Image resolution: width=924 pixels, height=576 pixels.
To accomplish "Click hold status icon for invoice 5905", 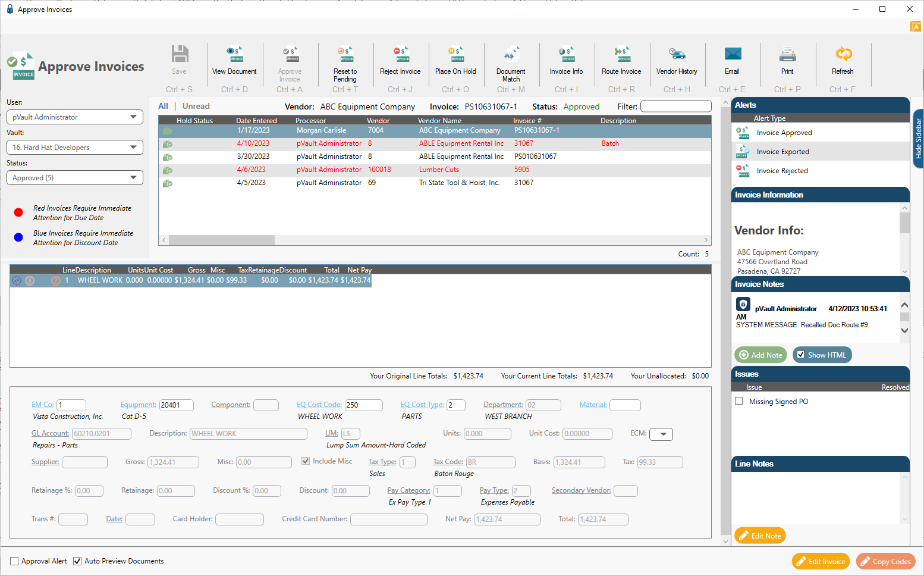I will (168, 170).
